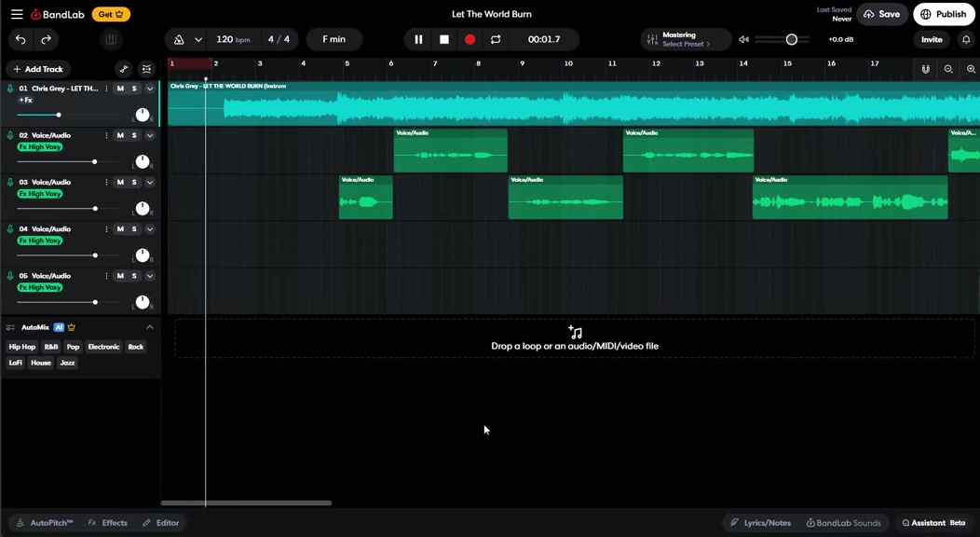Open the Lyrics/Notes panel
980x537 pixels.
tap(761, 523)
